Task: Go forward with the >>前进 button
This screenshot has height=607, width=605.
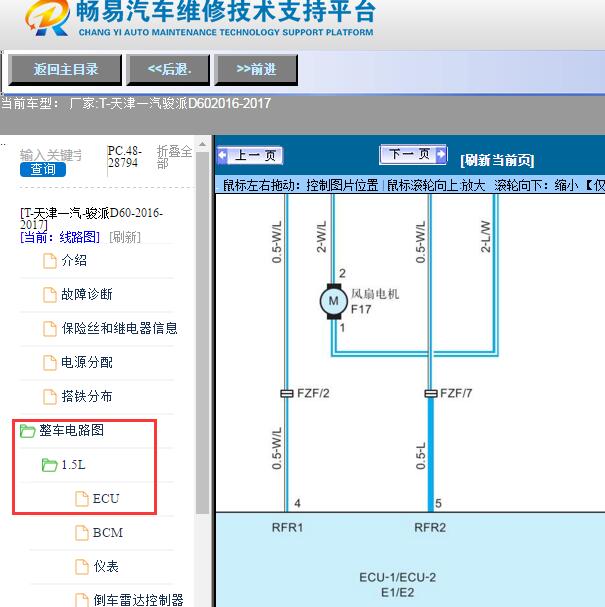Action: pyautogui.click(x=256, y=70)
